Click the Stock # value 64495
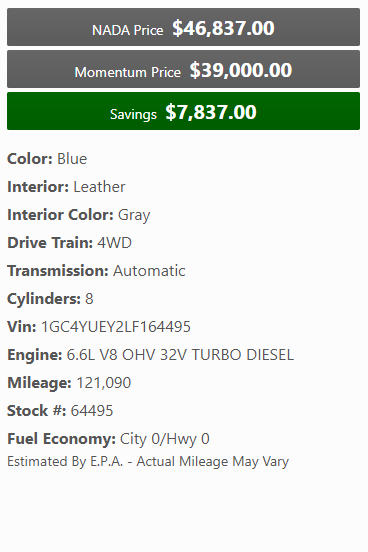Image resolution: width=368 pixels, height=552 pixels. tap(92, 411)
